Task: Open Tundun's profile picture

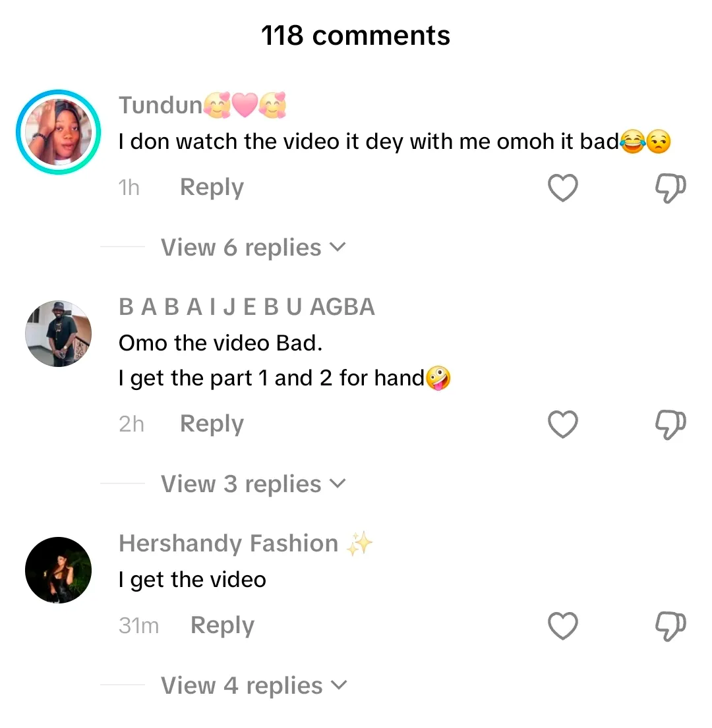Action: 58,132
